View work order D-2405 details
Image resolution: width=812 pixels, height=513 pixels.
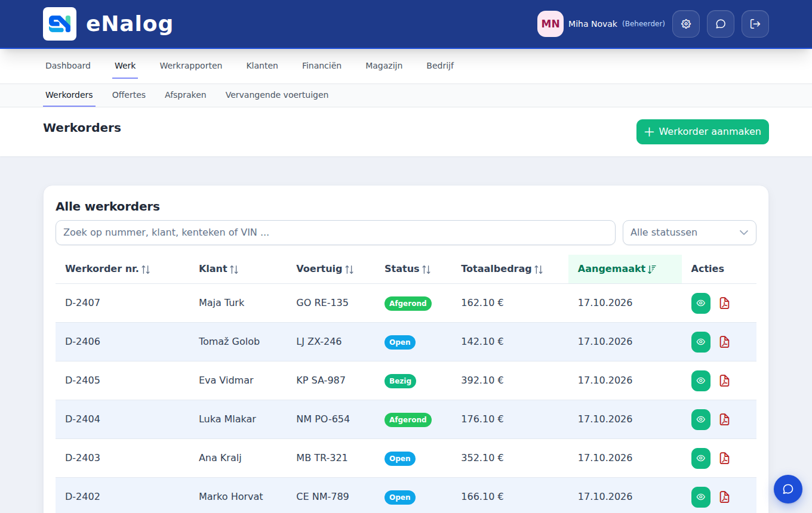pos(701,381)
